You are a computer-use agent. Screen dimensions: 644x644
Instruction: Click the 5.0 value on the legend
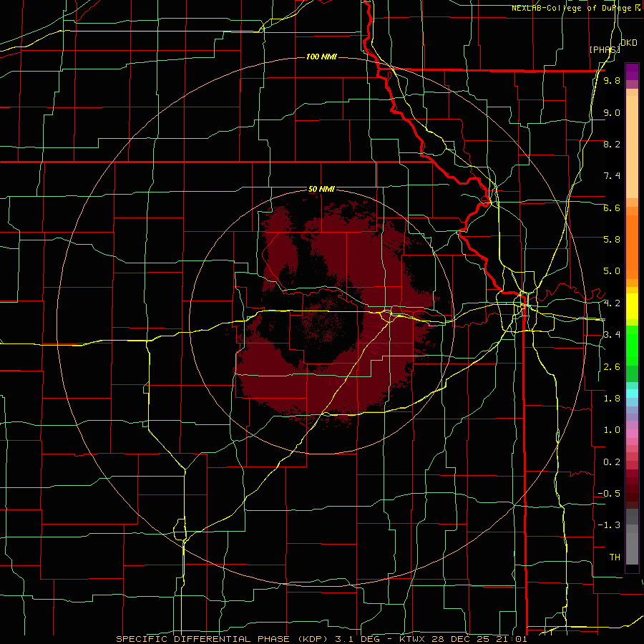612,271
